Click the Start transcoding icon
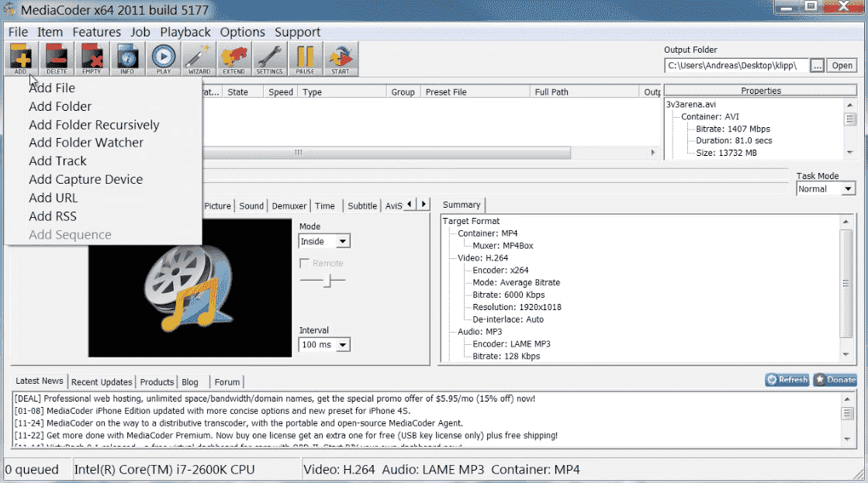868x483 pixels. pyautogui.click(x=340, y=59)
